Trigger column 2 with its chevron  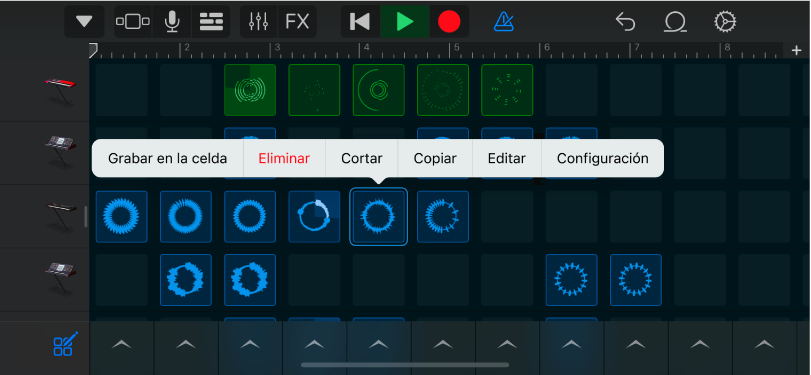(x=186, y=344)
